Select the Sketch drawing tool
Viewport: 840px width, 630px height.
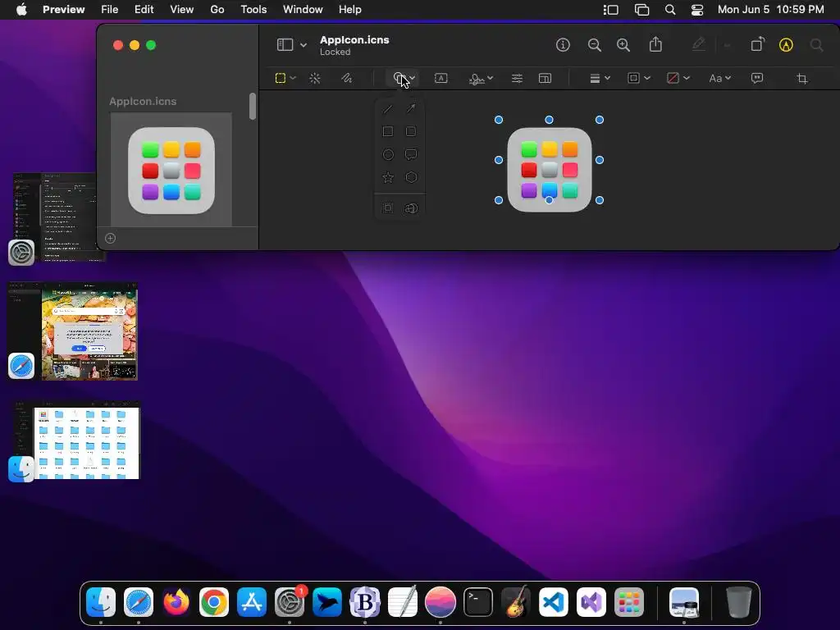[x=347, y=78]
